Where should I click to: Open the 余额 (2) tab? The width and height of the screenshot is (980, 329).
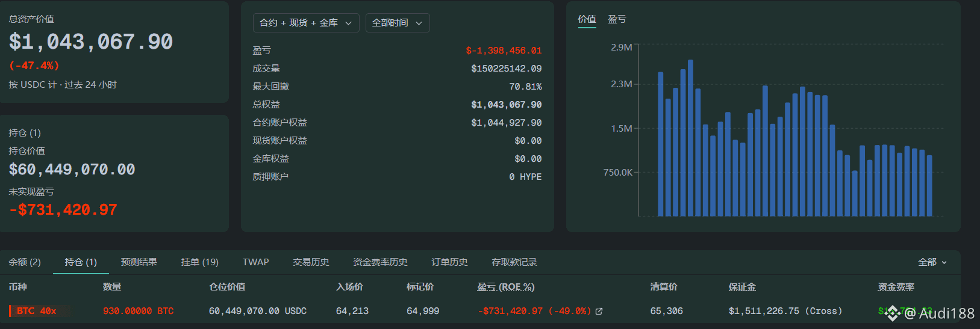(25, 262)
